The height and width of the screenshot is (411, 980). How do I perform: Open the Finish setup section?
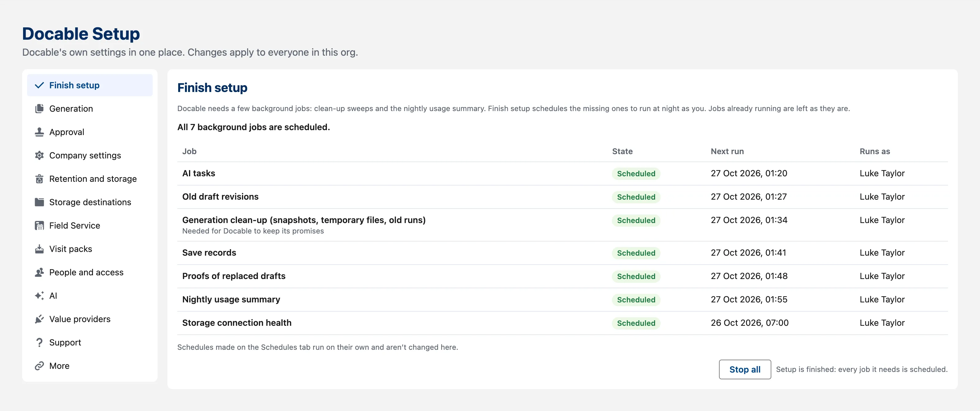coord(90,85)
